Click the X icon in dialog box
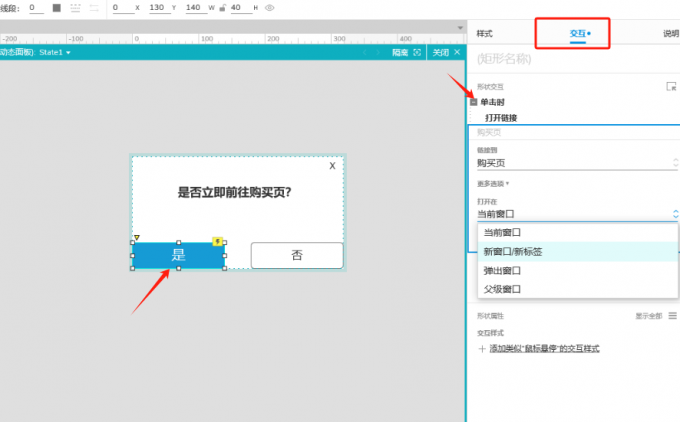 (333, 166)
